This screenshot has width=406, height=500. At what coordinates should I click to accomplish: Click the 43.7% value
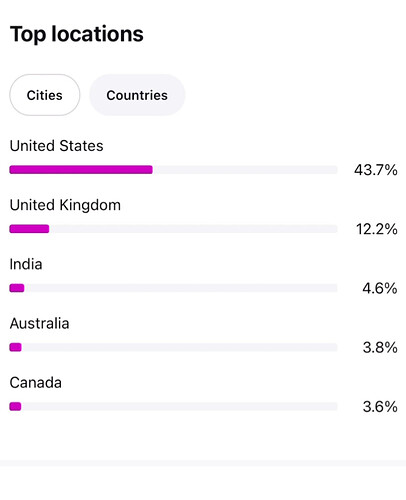376,170
